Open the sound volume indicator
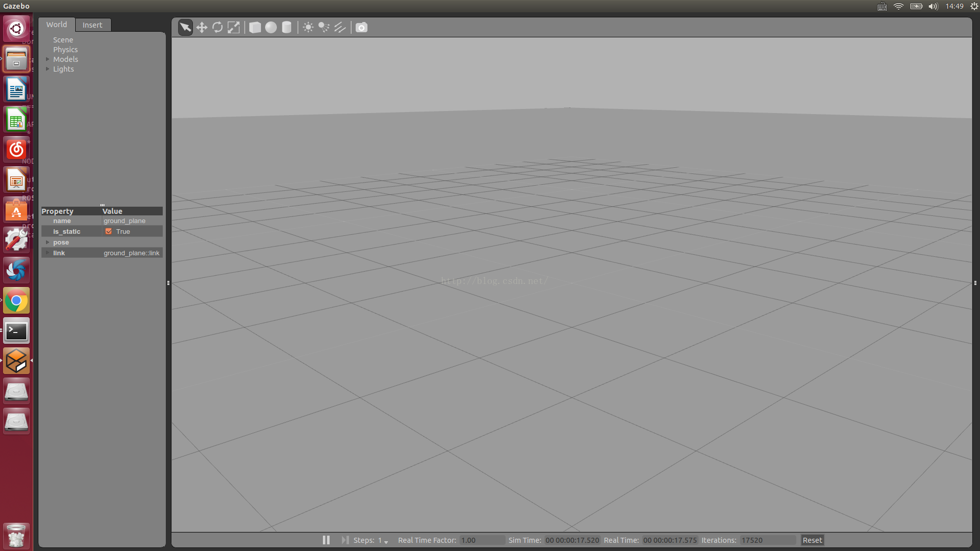The image size is (980, 551). click(933, 6)
